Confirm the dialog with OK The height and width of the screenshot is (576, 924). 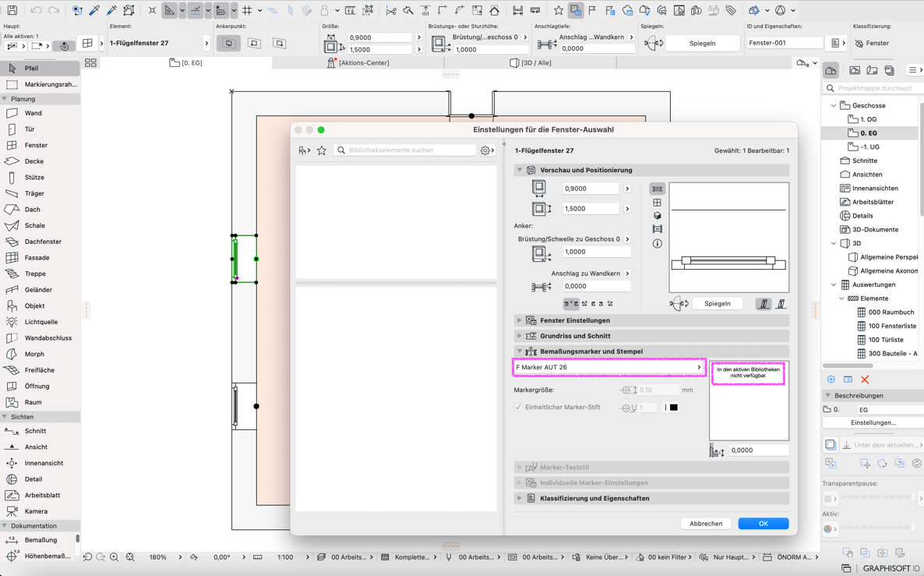click(x=764, y=524)
